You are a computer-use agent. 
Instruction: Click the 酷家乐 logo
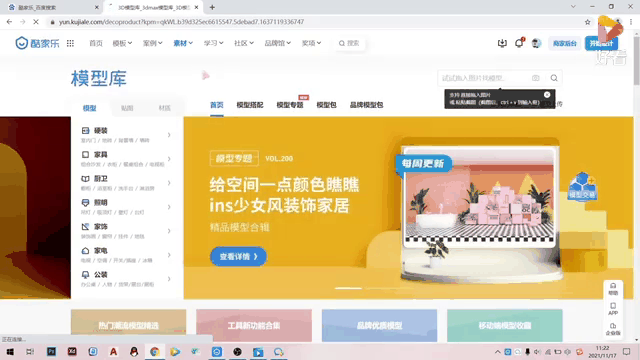(x=37, y=43)
